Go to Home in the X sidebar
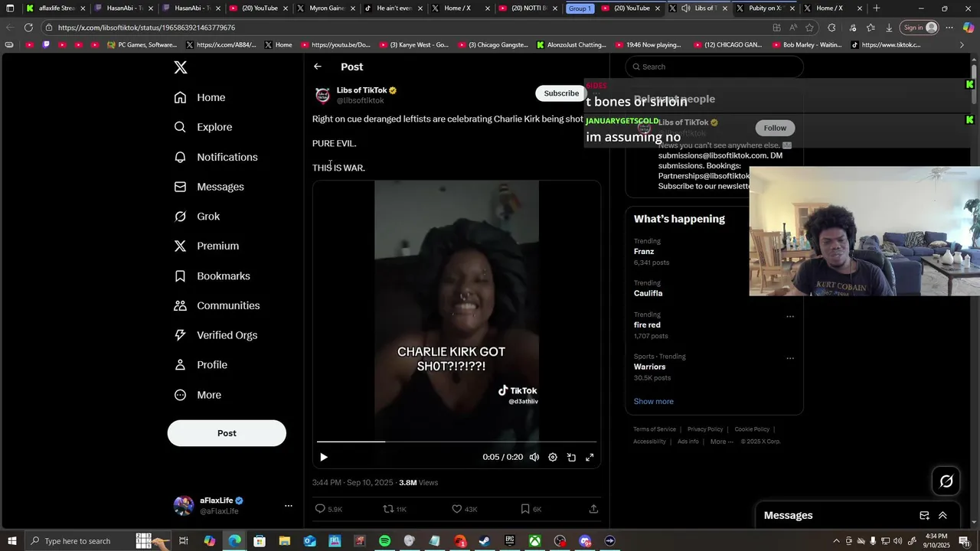Screen dimensions: 980x551 point(200,97)
